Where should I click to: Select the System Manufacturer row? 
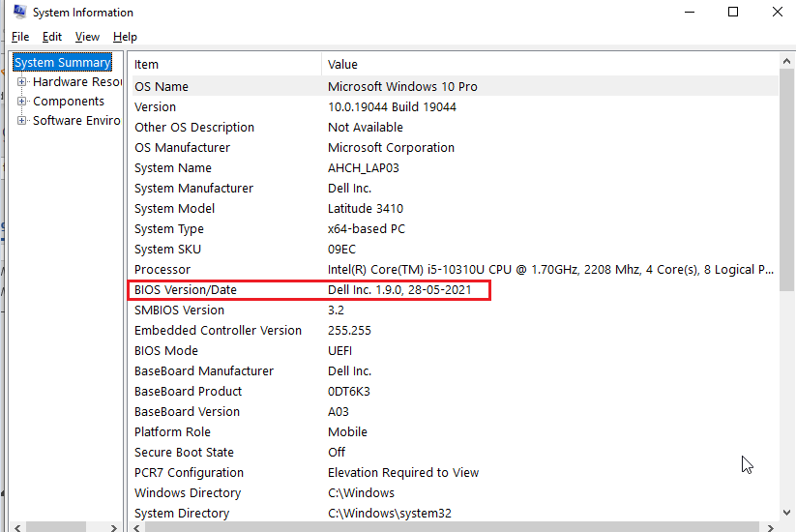455,189
